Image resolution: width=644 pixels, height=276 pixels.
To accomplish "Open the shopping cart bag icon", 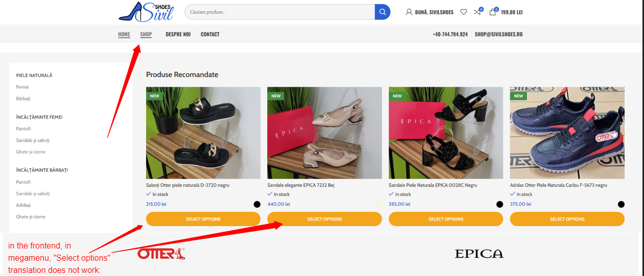I will coord(492,12).
